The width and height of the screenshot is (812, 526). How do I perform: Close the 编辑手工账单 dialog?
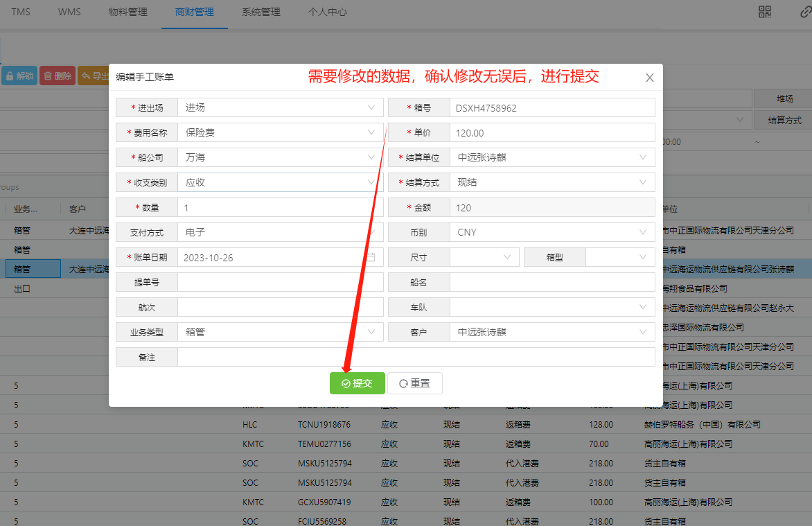tap(649, 78)
